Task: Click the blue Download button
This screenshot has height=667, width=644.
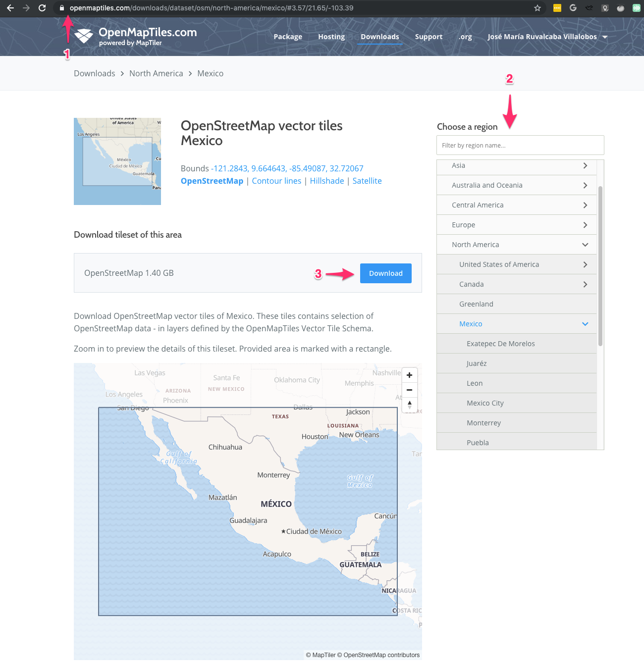Action: [x=386, y=273]
